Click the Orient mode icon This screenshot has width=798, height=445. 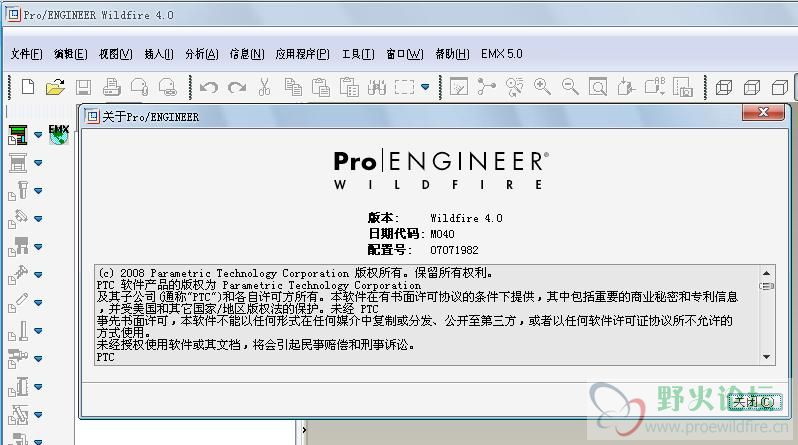pyautogui.click(x=514, y=87)
